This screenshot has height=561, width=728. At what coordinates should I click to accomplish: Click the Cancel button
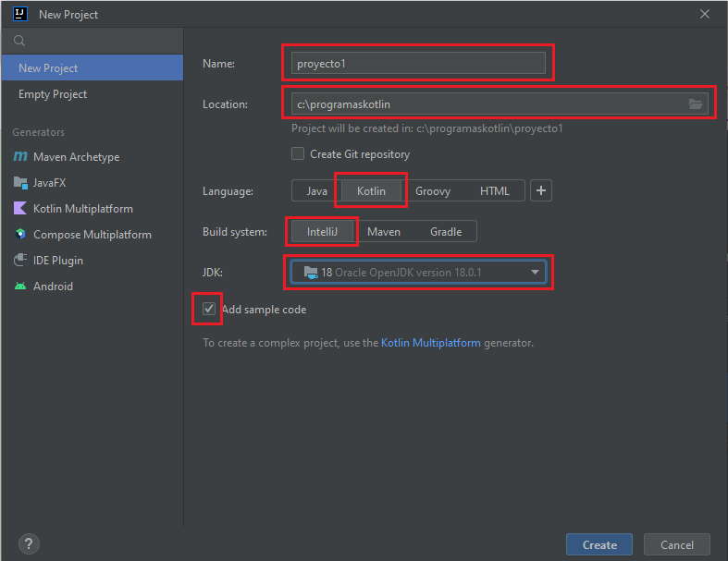pyautogui.click(x=676, y=544)
